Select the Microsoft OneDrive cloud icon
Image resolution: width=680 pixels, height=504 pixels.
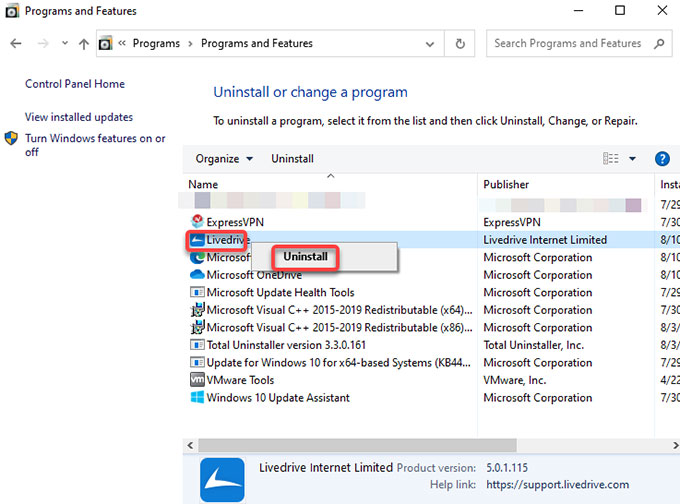[x=197, y=275]
